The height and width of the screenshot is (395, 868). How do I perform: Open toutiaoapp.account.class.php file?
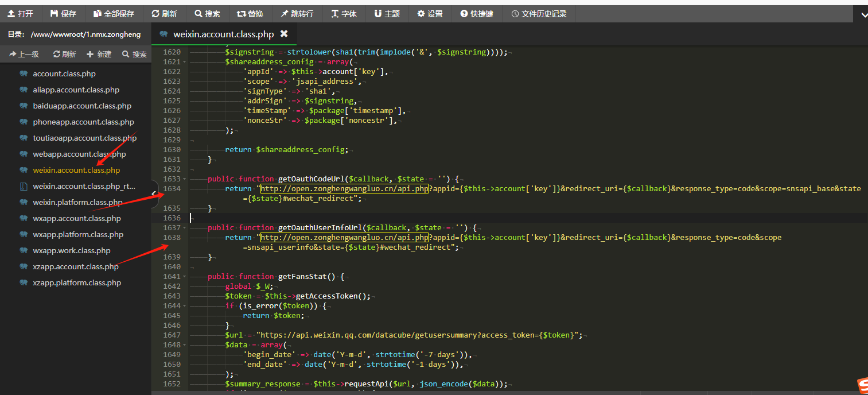tap(85, 138)
